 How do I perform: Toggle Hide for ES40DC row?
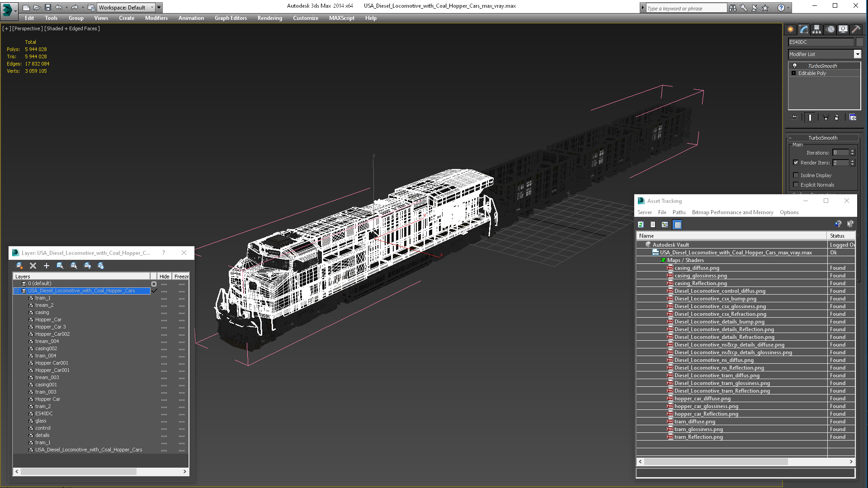click(x=164, y=414)
